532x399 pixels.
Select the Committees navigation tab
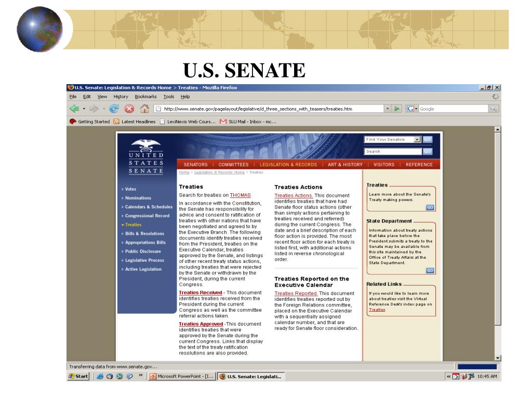point(233,165)
